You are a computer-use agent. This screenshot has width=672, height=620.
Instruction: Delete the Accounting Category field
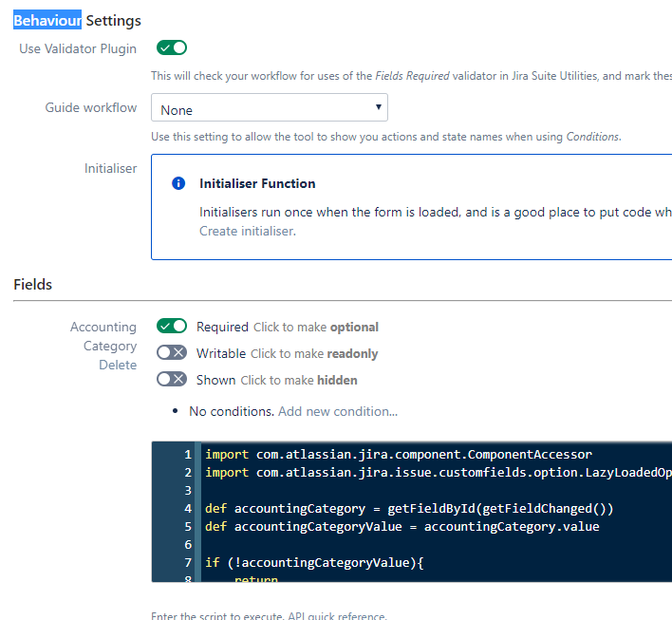point(118,365)
